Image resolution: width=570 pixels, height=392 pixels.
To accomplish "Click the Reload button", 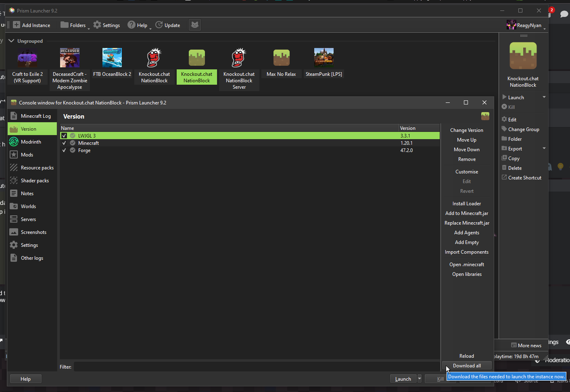I will coord(467,356).
